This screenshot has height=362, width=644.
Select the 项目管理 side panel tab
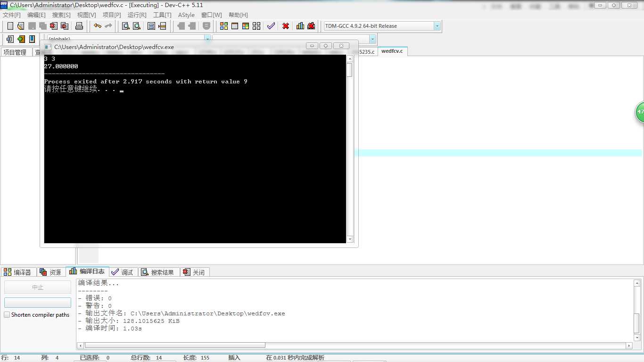(x=15, y=52)
